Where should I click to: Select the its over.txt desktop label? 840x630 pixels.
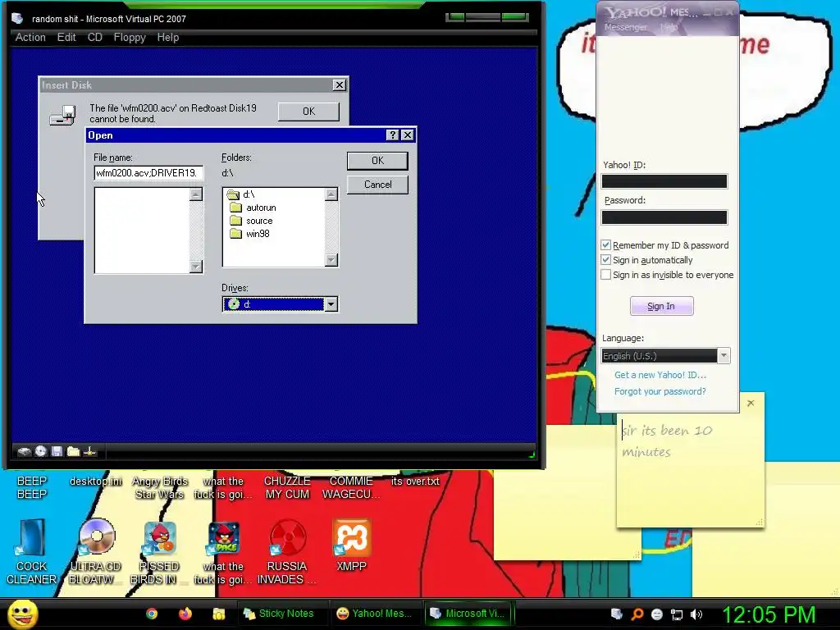point(415,481)
